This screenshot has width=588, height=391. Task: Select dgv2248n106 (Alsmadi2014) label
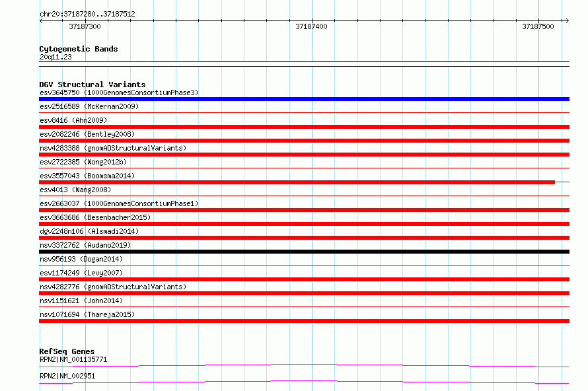[89, 231]
